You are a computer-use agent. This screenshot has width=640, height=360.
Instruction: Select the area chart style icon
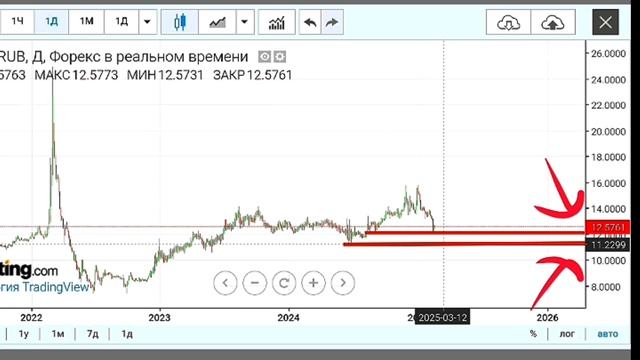point(217,22)
